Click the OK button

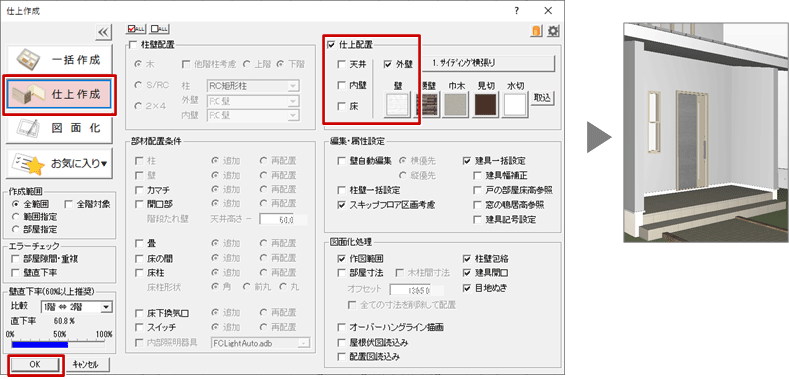(x=35, y=365)
